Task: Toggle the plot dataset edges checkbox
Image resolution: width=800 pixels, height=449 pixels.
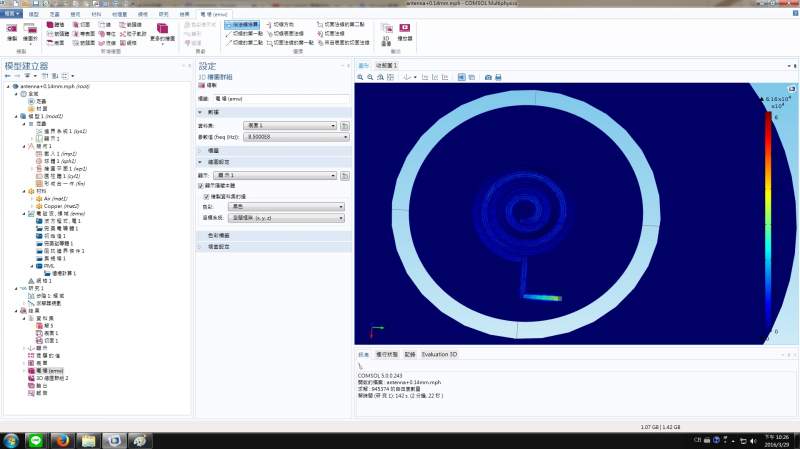Action: 207,196
